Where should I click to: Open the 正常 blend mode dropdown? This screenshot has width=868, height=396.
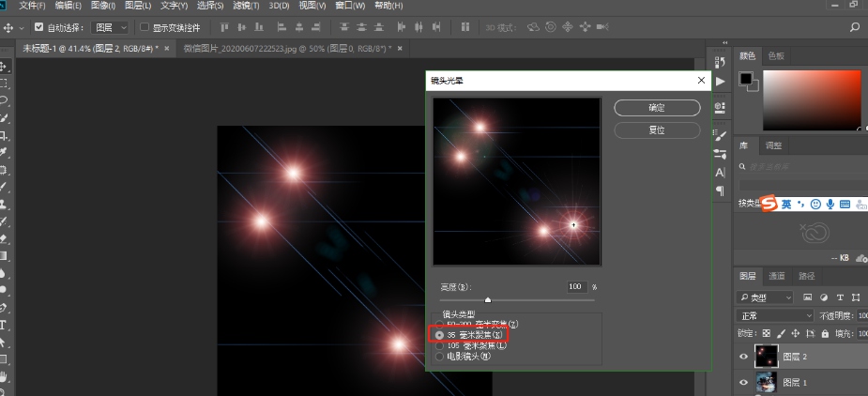click(x=774, y=316)
